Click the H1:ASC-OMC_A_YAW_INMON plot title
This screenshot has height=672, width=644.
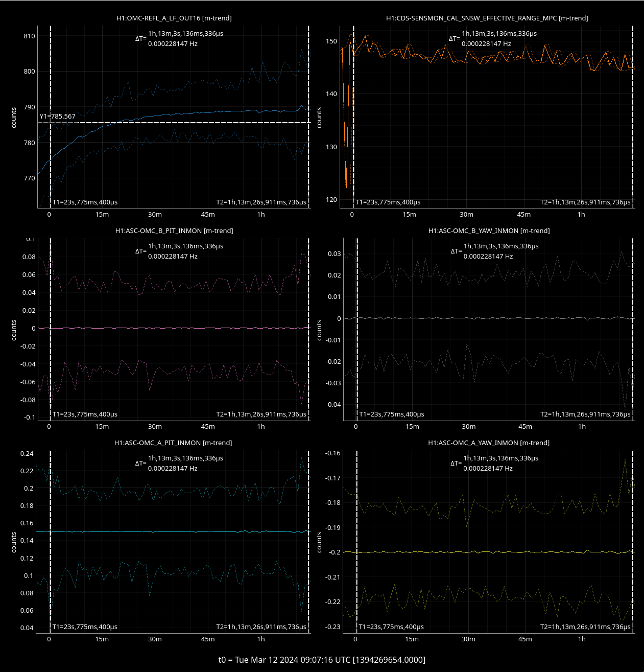pos(488,443)
